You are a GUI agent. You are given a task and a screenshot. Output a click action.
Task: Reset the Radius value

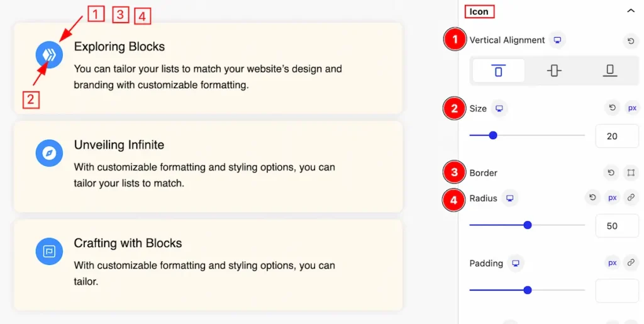pyautogui.click(x=592, y=198)
